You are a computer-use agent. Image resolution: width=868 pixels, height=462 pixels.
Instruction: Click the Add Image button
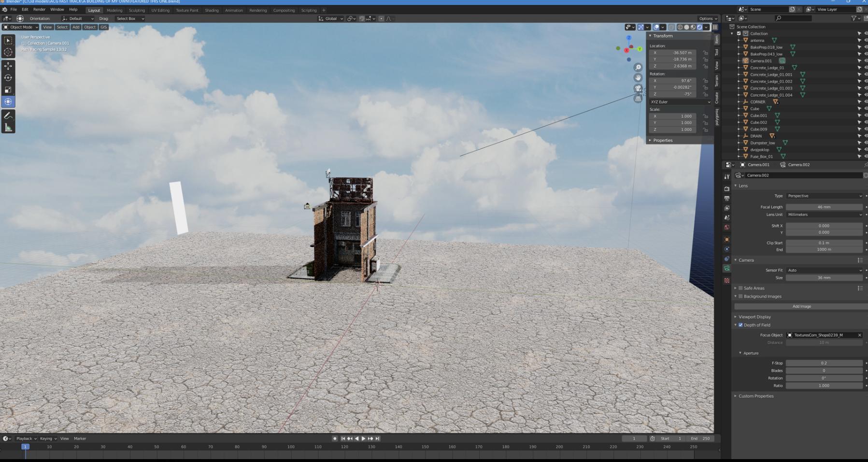[801, 306]
